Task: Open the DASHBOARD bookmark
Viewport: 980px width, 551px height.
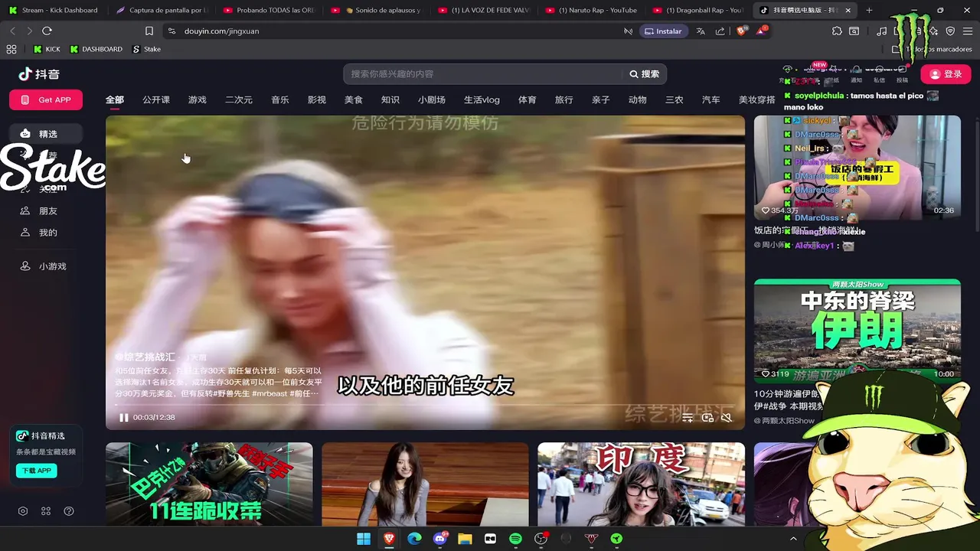Action: [x=96, y=49]
